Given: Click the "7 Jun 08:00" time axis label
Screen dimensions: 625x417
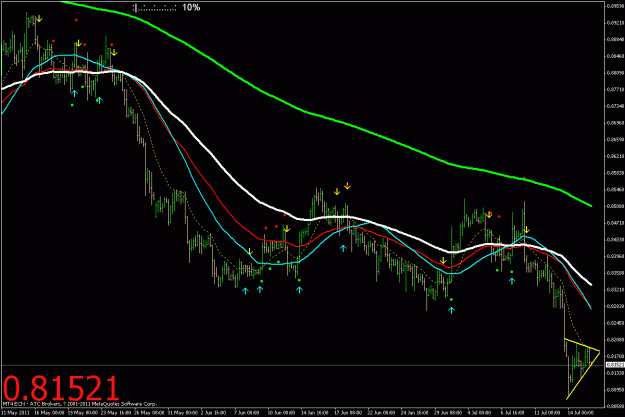Looking at the screenshot, I should [x=247, y=413].
